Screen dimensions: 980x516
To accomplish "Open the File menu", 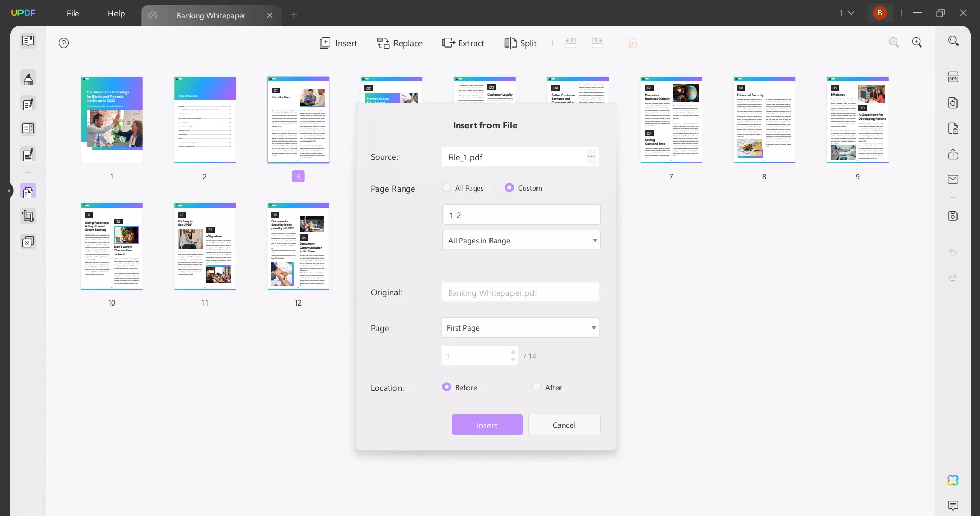I will point(72,14).
